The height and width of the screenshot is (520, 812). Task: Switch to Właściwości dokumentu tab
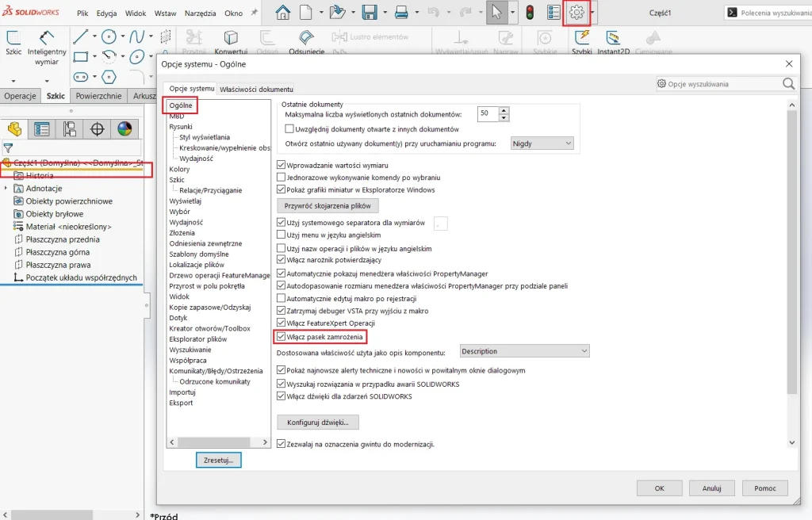pyautogui.click(x=256, y=89)
